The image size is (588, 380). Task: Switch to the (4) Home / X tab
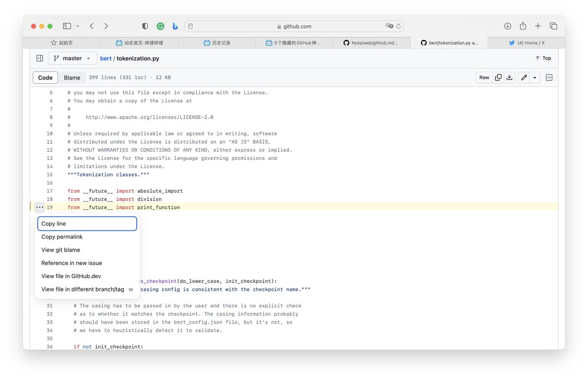click(x=527, y=43)
